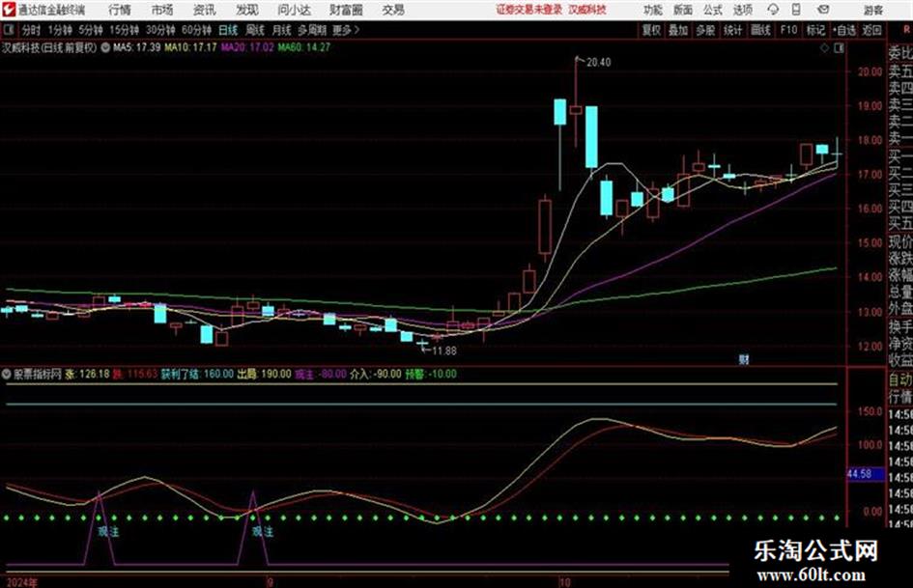This screenshot has width=913, height=588.
Task: Select the 日线 daily period
Action: click(x=228, y=30)
